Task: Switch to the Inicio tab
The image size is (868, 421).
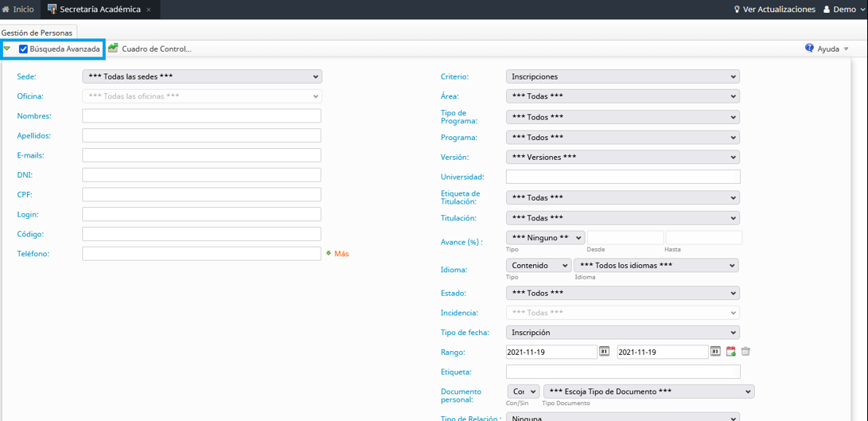Action: (18, 10)
